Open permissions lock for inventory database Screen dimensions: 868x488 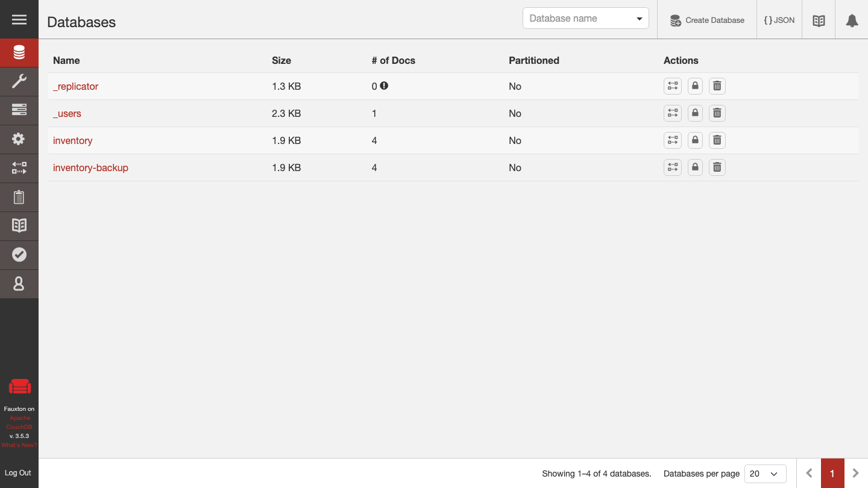[695, 140]
